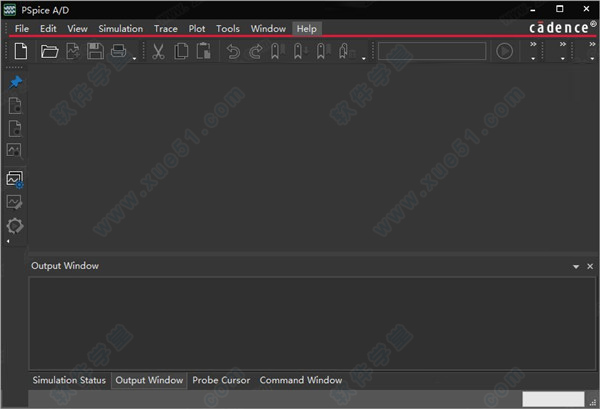The height and width of the screenshot is (409, 600).
Task: Click the Run simulation play button
Action: coord(505,51)
